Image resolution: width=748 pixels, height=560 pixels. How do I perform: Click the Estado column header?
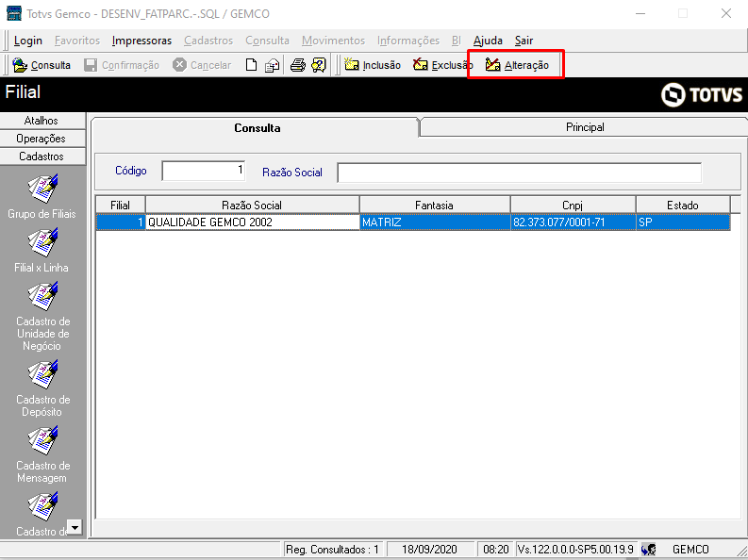(683, 205)
